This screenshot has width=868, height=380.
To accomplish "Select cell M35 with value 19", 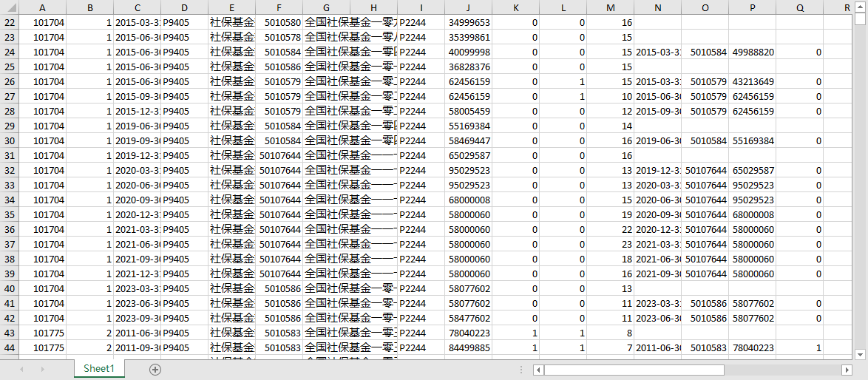I will [610, 214].
